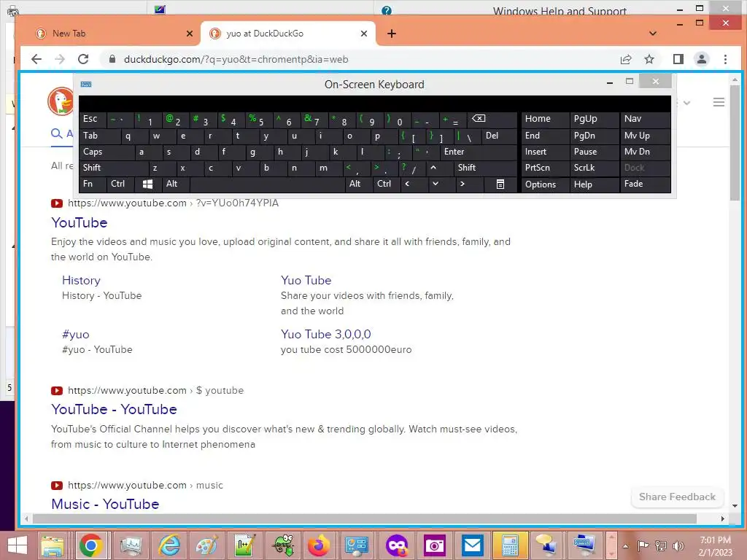Tap the Del key on keyboard
This screenshot has height=560, width=747.
(499, 136)
